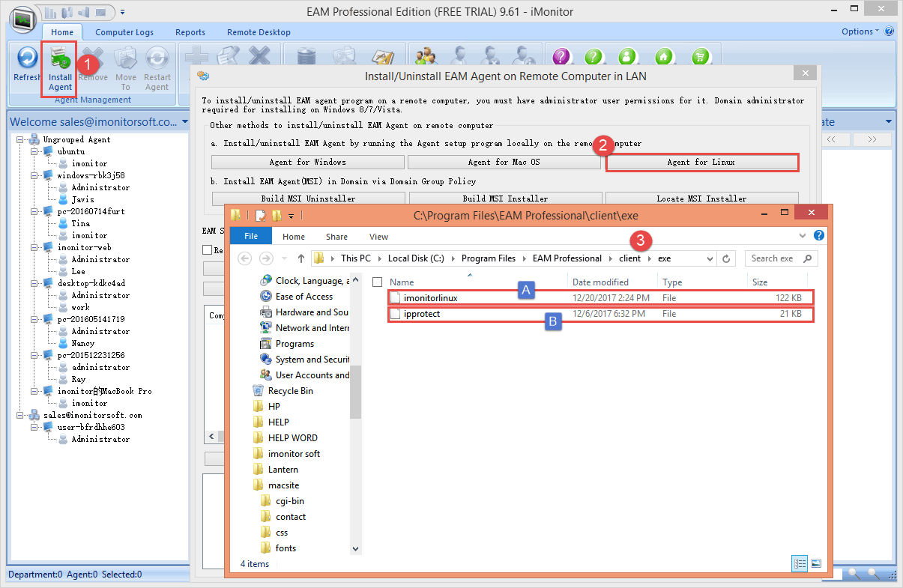Click the Build MSI Installer button
This screenshot has width=903, height=588.
coord(504,198)
